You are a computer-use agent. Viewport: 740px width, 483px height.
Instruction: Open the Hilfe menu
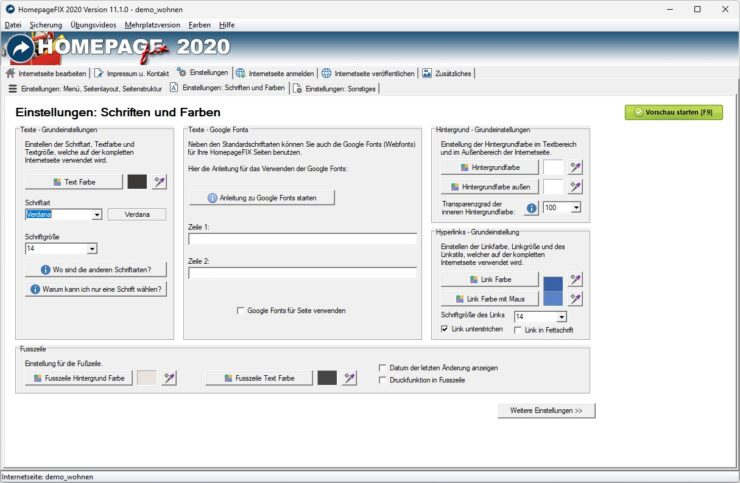coord(227,25)
